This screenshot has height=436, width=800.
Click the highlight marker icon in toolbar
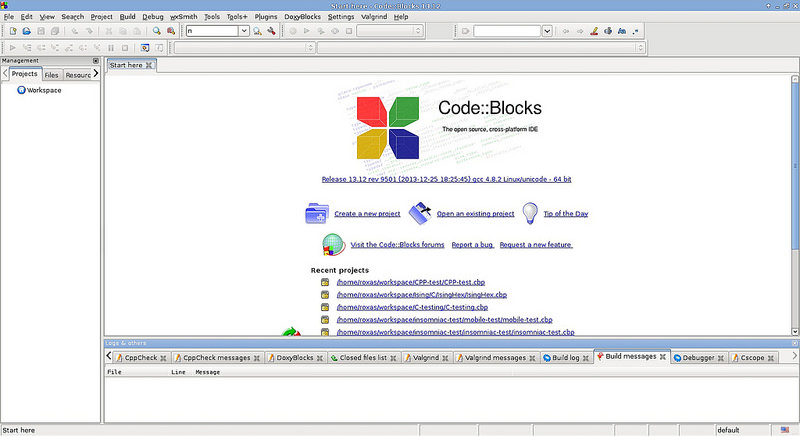(594, 31)
